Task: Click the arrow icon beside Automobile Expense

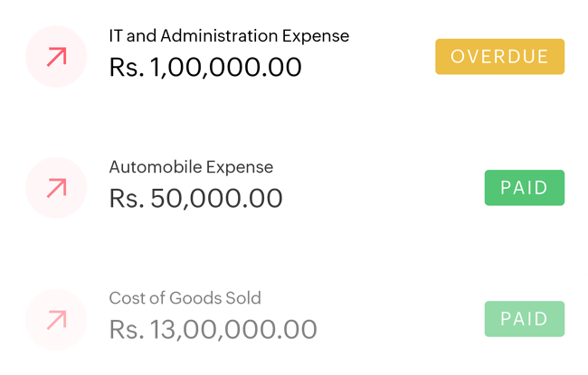Action: [56, 188]
